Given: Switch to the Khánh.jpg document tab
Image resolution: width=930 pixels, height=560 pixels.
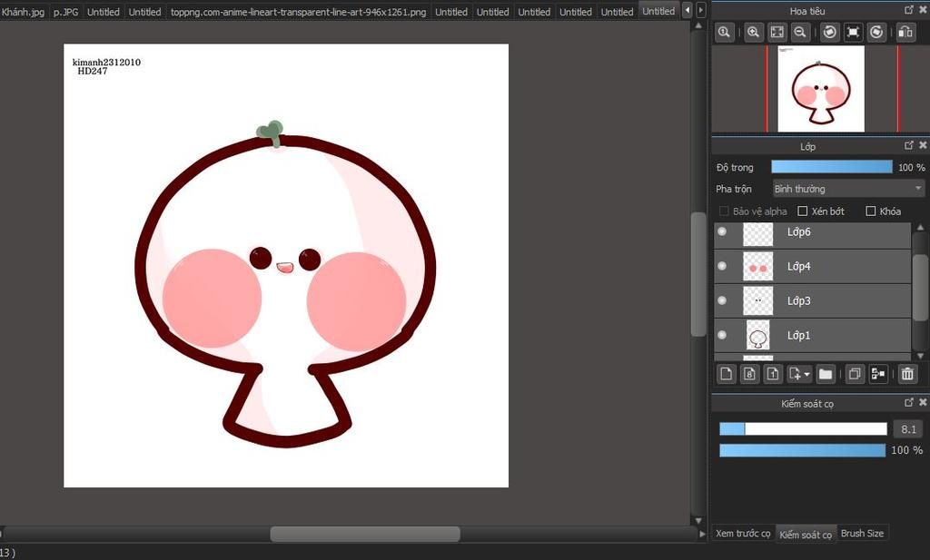Looking at the screenshot, I should pyautogui.click(x=23, y=11).
